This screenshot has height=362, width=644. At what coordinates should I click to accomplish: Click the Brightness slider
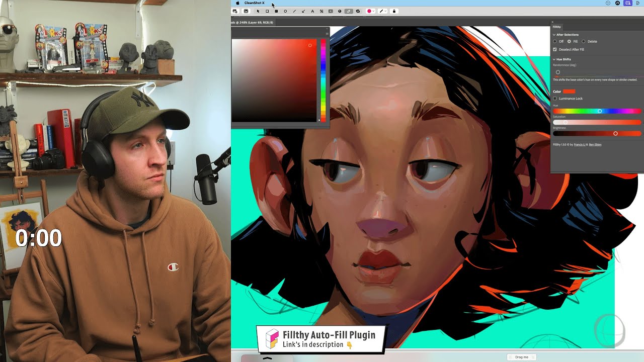point(597,134)
